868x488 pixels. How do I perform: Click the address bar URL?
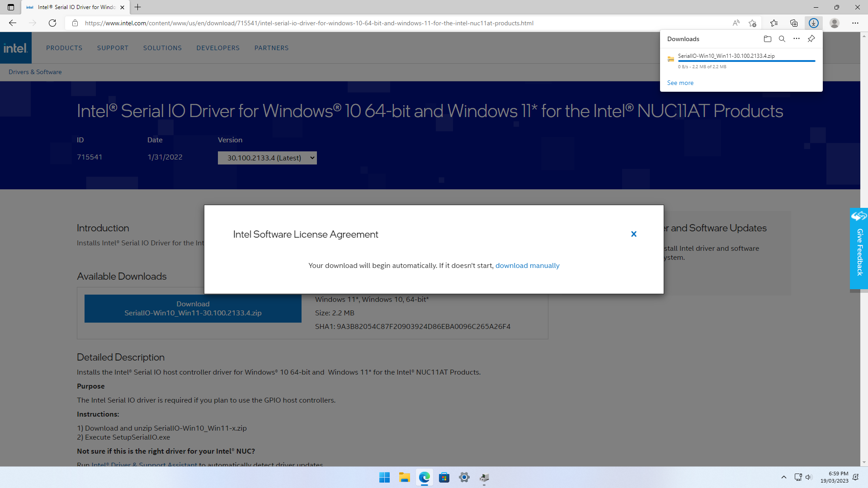[309, 23]
